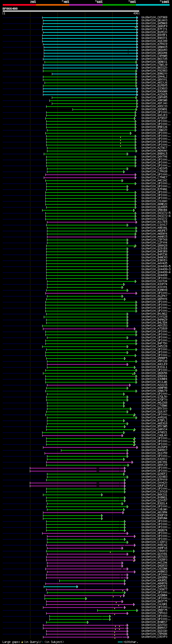
Task: Select hit label UniRef100_A7PAI9
Action: pyautogui.click(x=154, y=44)
